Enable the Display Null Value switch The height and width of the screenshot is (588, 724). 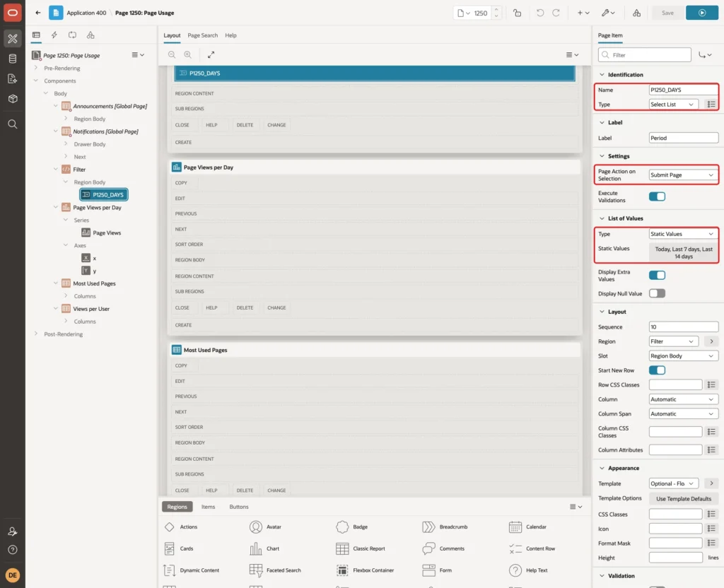point(657,293)
